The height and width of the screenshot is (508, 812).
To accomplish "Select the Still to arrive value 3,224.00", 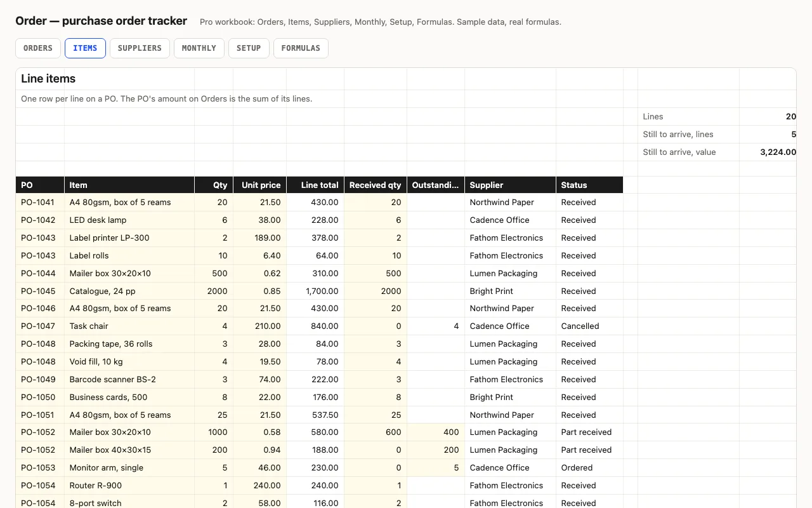I will click(768, 152).
